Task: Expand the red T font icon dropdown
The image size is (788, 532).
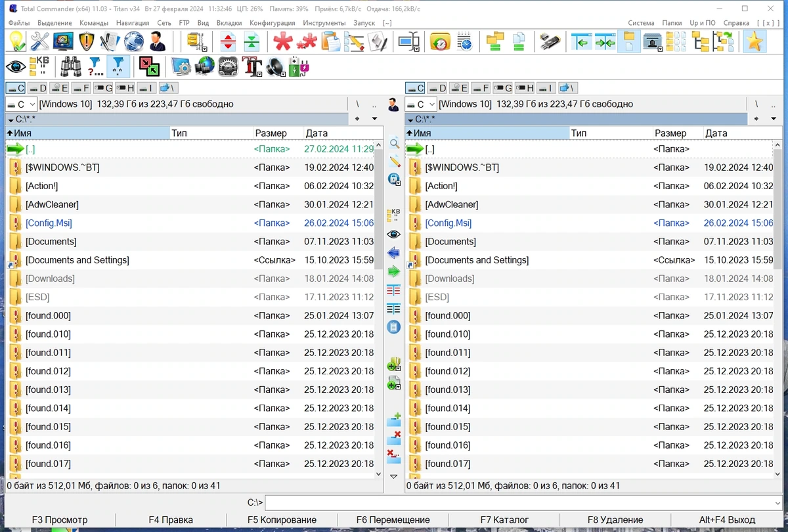Action: pos(260,74)
